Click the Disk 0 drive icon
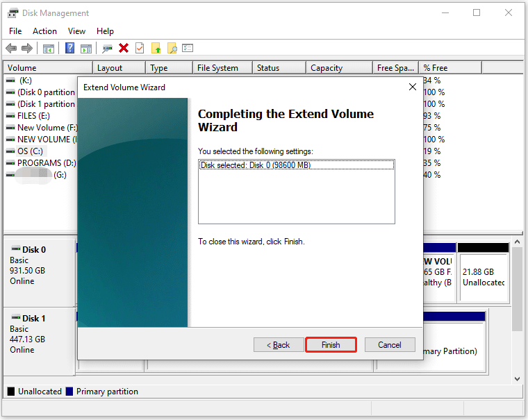Viewport: 528px width, 420px height. tap(16, 249)
